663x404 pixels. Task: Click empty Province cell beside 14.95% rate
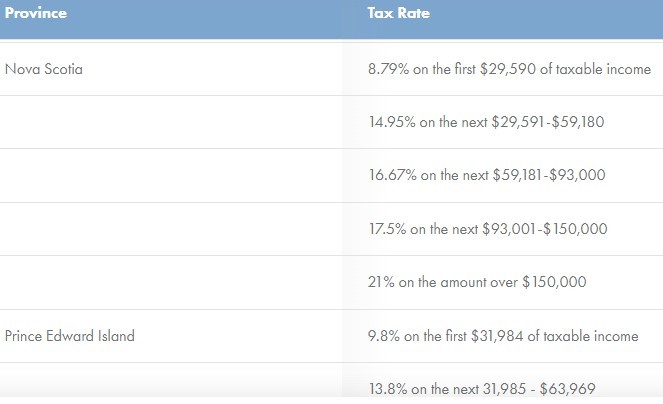point(170,122)
